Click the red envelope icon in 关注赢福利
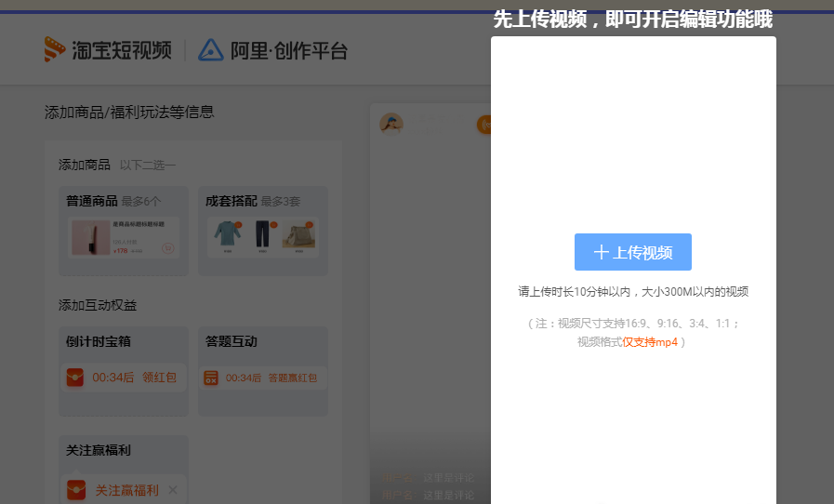834x504 pixels. point(76,490)
